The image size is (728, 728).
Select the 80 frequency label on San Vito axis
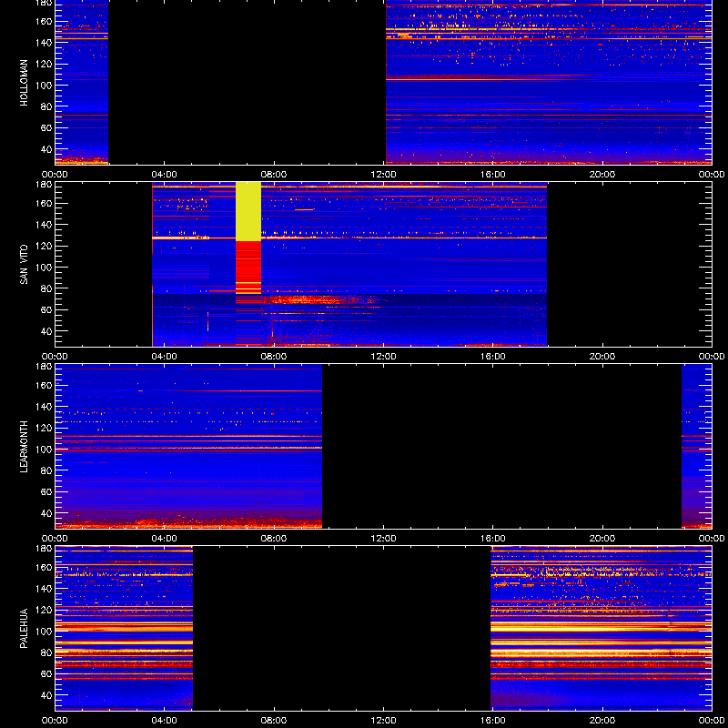click(46, 288)
